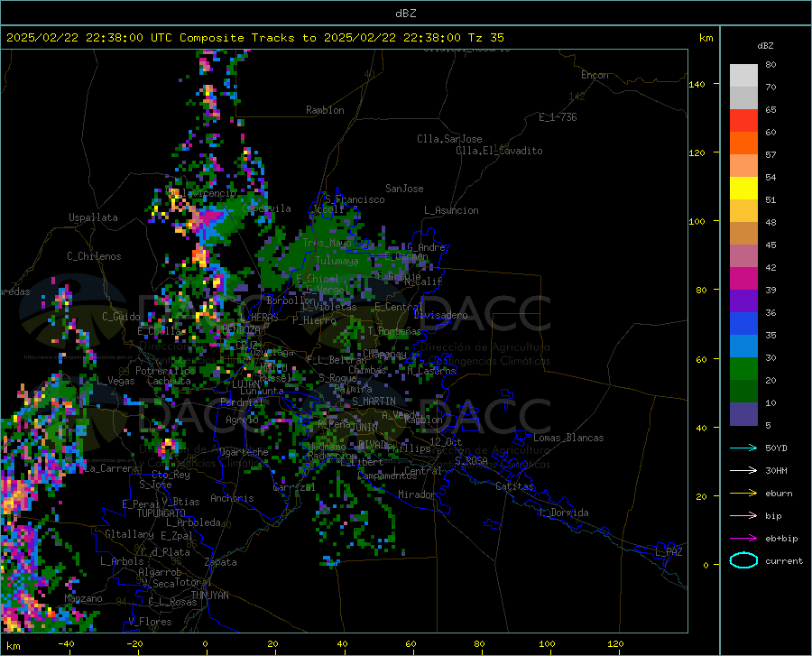Screen dimensions: 812x656
Task: Click the S_Francisco map label
Action: point(355,199)
